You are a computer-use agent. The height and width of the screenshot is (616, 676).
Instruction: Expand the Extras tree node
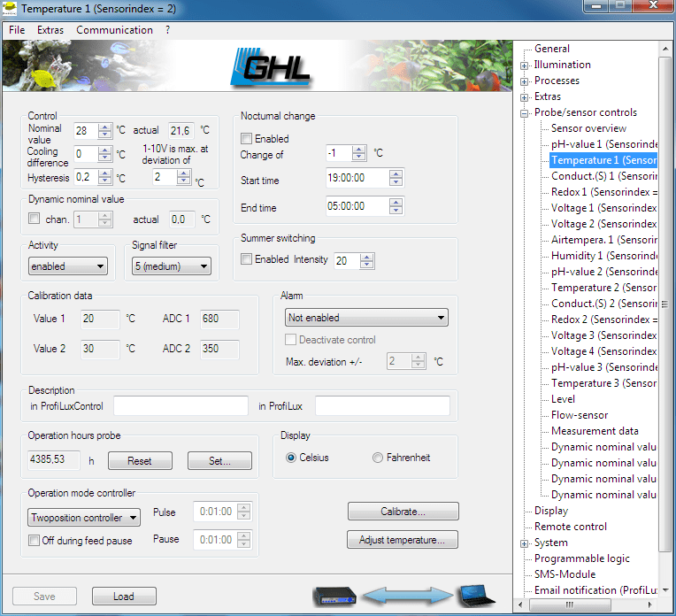[x=524, y=97]
